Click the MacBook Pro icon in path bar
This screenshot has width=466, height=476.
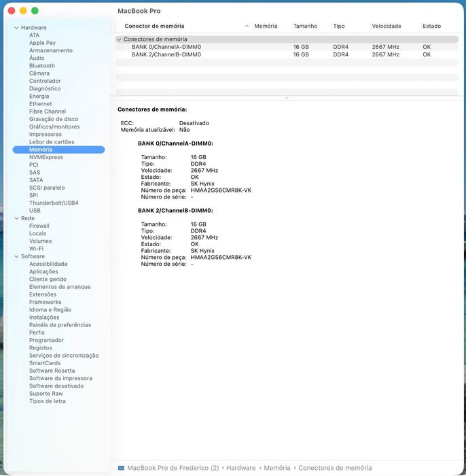coord(121,468)
